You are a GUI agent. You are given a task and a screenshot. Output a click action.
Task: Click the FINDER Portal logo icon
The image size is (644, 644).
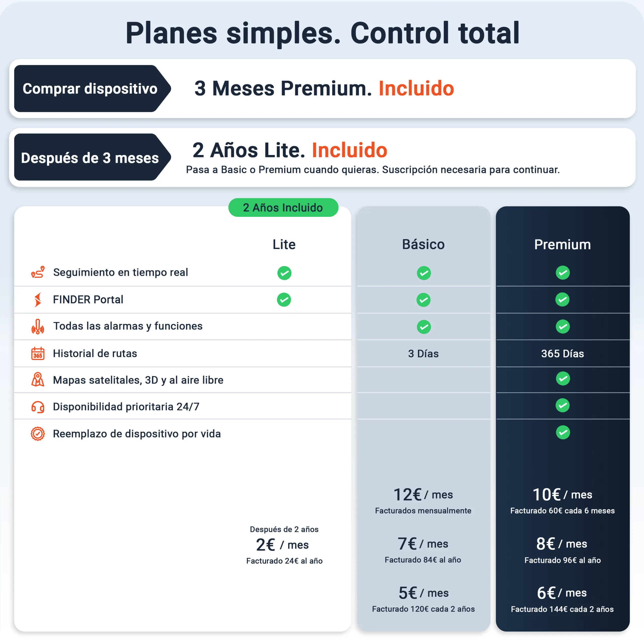38,299
